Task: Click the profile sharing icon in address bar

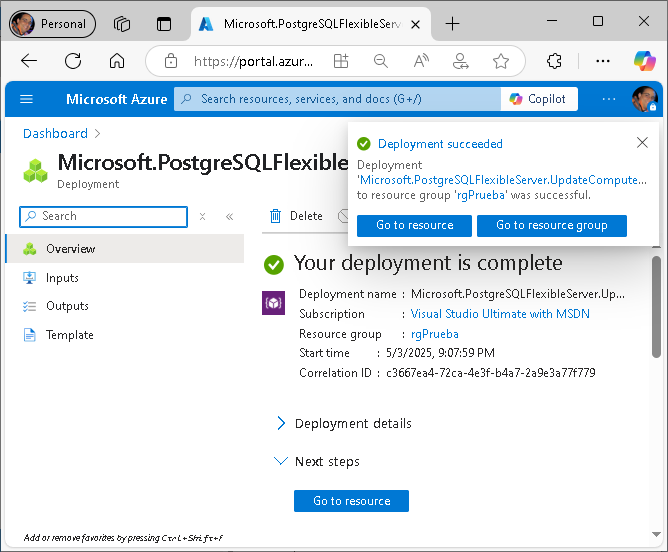Action: pyautogui.click(x=461, y=61)
